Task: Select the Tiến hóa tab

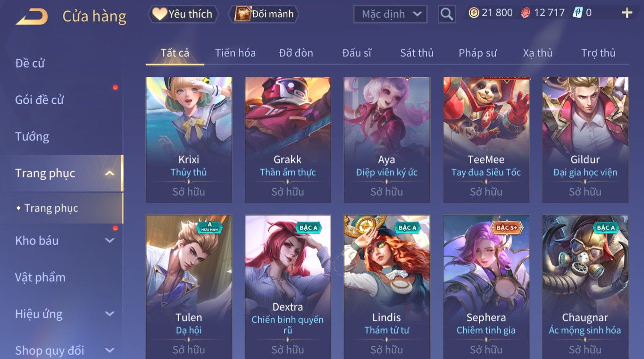Action: point(235,53)
